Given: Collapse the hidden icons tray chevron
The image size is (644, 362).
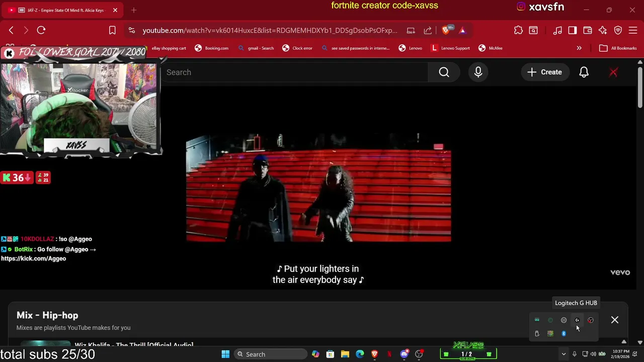Looking at the screenshot, I should point(563,354).
